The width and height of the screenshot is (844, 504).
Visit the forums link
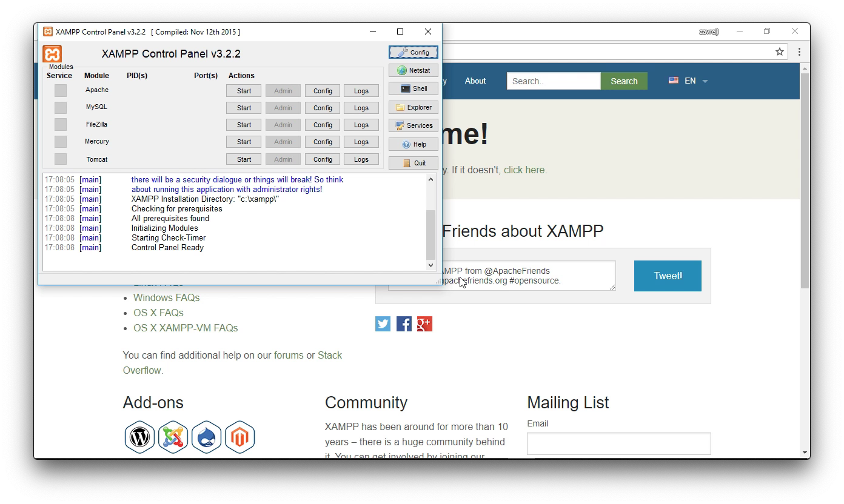click(289, 355)
